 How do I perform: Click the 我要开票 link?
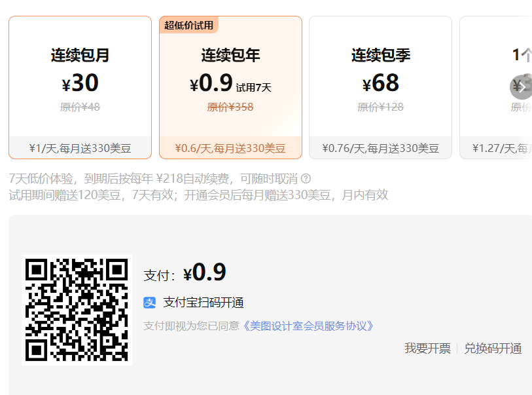point(427,348)
